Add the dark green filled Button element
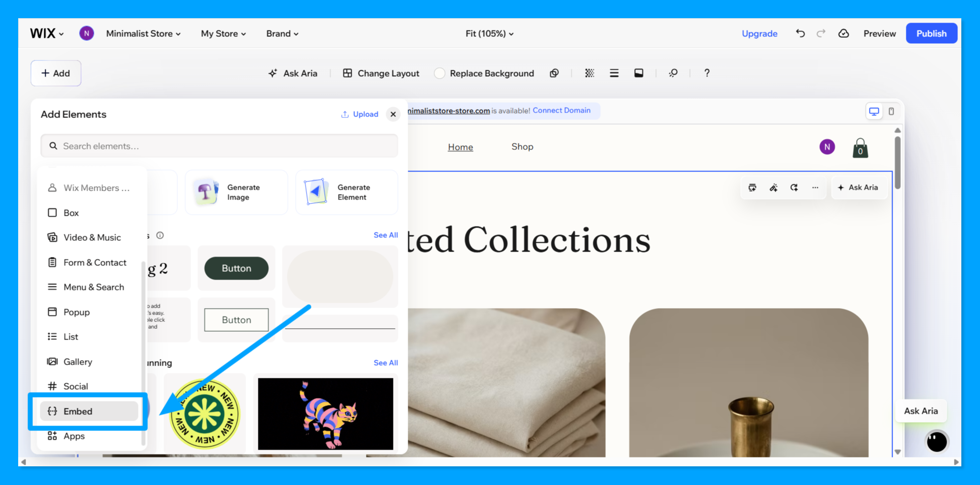The image size is (980, 485). click(236, 268)
